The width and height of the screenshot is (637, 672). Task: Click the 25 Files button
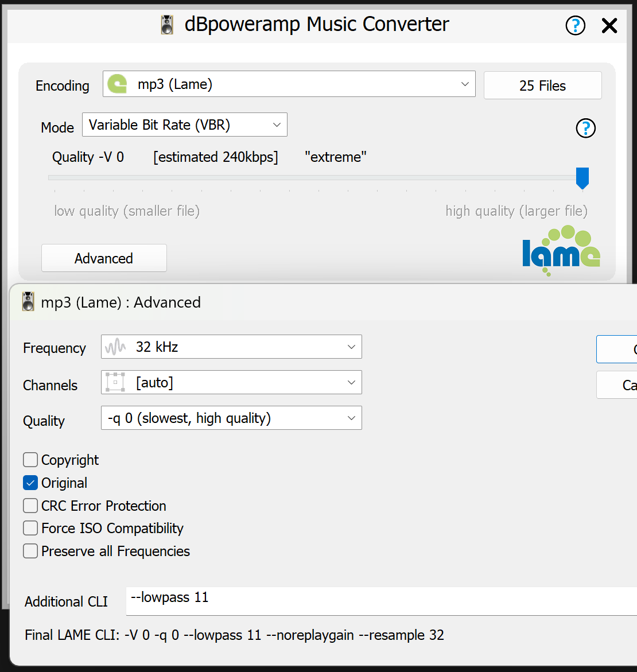point(542,86)
